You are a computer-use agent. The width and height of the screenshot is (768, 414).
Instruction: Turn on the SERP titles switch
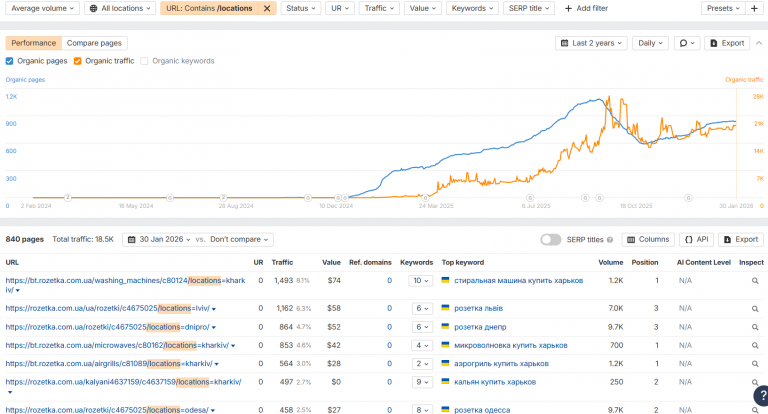(551, 240)
